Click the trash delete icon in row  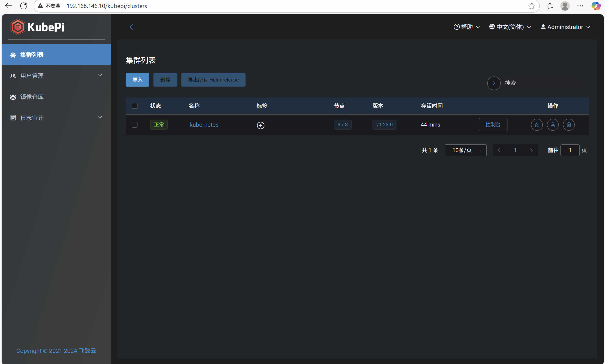[x=568, y=125]
